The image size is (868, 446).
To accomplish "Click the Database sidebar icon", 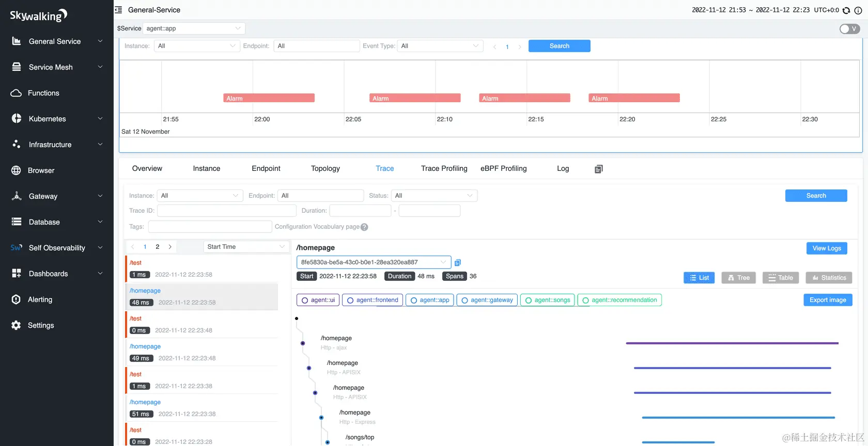I will 17,222.
